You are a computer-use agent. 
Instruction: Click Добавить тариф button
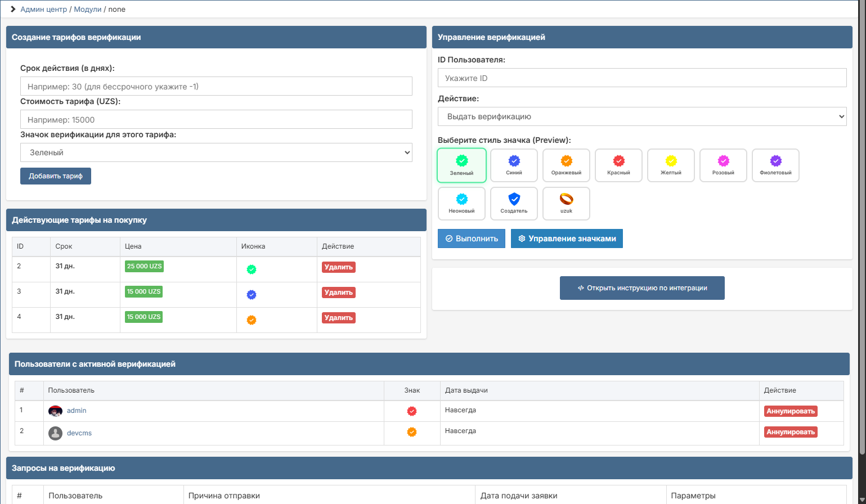tap(56, 176)
